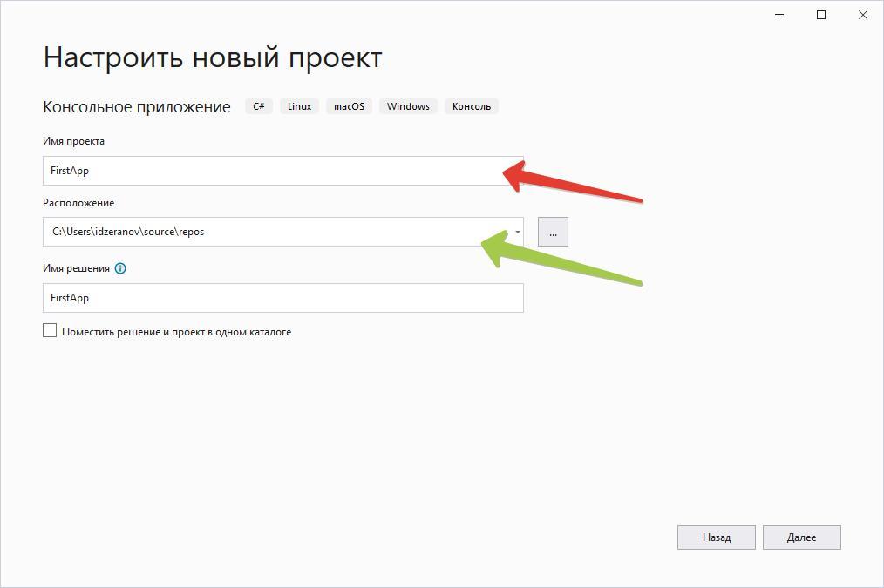Viewport: 884px width, 588px height.
Task: Click the Консольное приложение template title
Action: pos(137,107)
